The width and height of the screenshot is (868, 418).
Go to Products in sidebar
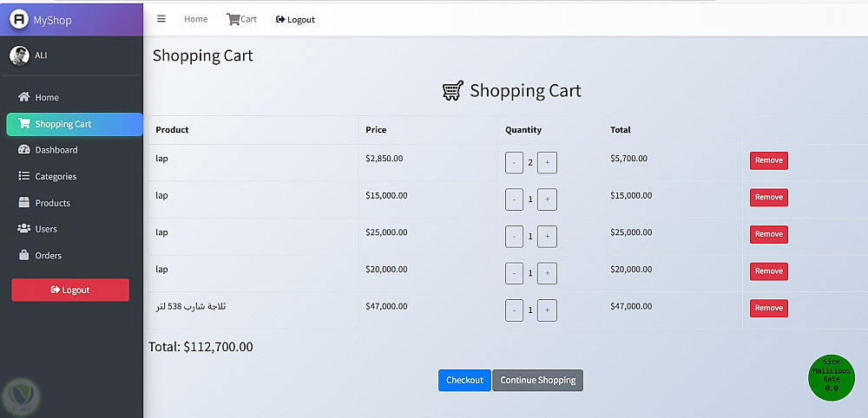(52, 203)
